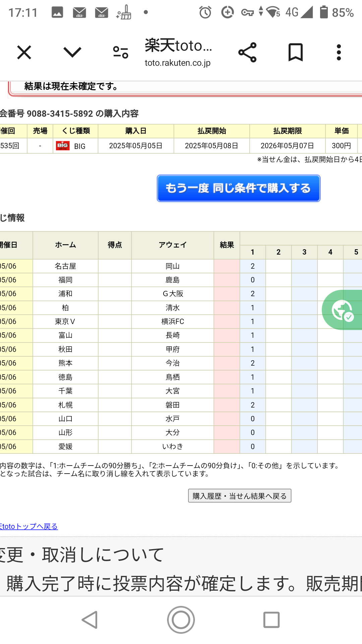Tap the gallery notification icon

pos(57,12)
